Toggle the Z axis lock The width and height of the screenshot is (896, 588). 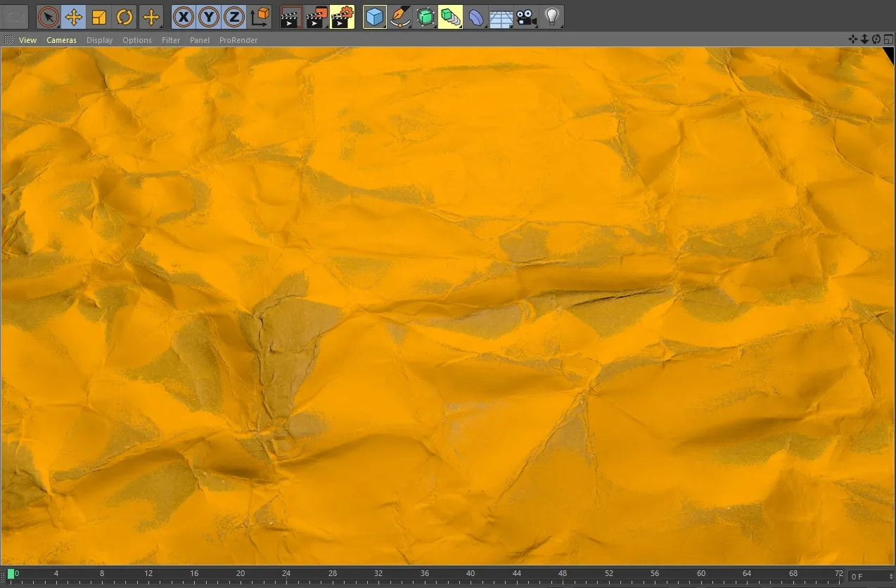click(233, 16)
